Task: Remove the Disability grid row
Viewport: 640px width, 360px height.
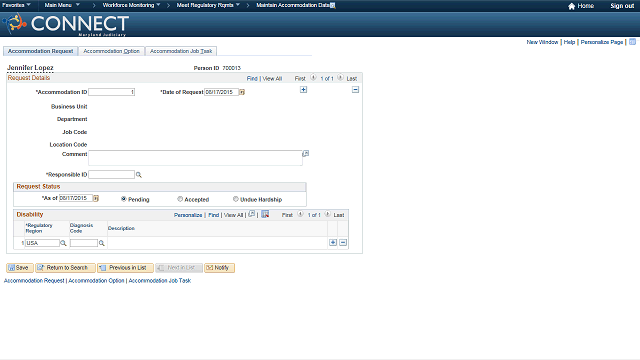Action: pyautogui.click(x=343, y=242)
